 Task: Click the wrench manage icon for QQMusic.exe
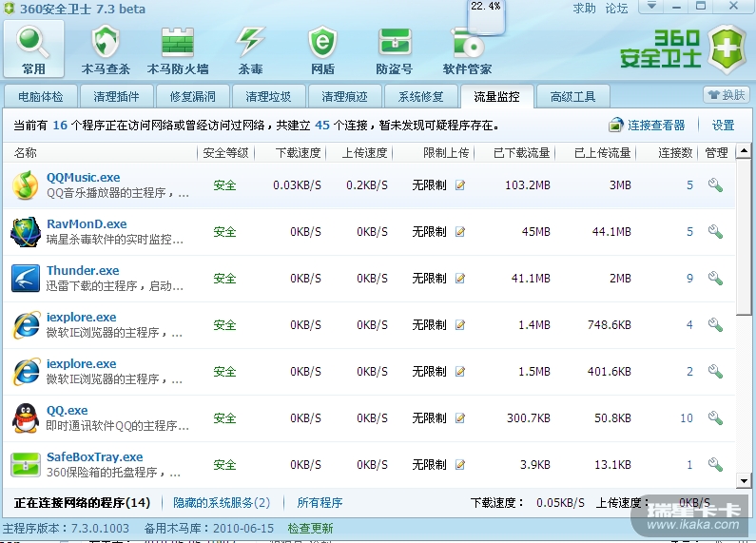pyautogui.click(x=715, y=185)
